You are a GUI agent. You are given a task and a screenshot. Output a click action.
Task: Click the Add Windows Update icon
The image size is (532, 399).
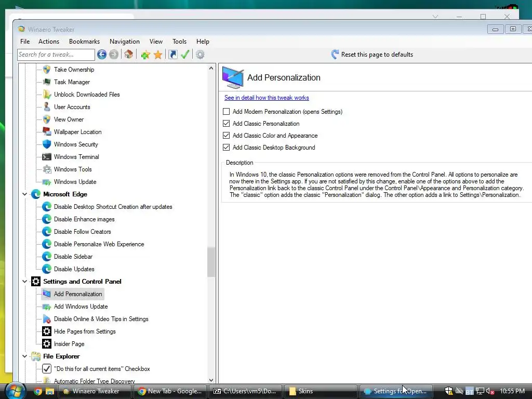[x=47, y=307]
